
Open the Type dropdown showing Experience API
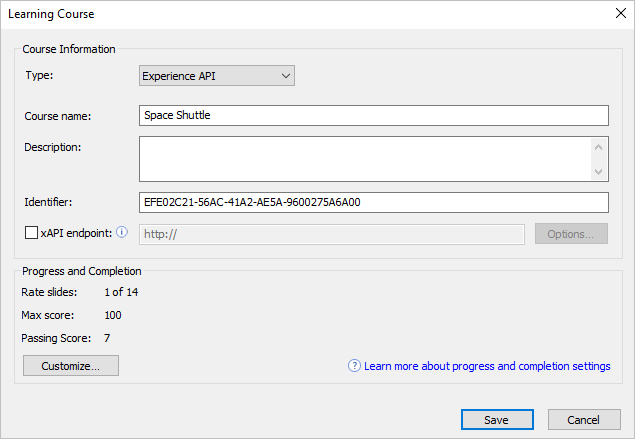(x=217, y=76)
